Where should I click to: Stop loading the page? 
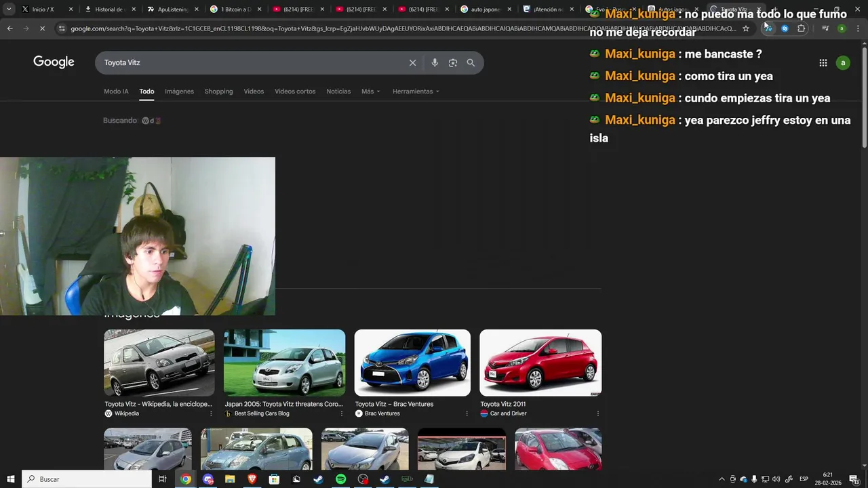pyautogui.click(x=41, y=28)
